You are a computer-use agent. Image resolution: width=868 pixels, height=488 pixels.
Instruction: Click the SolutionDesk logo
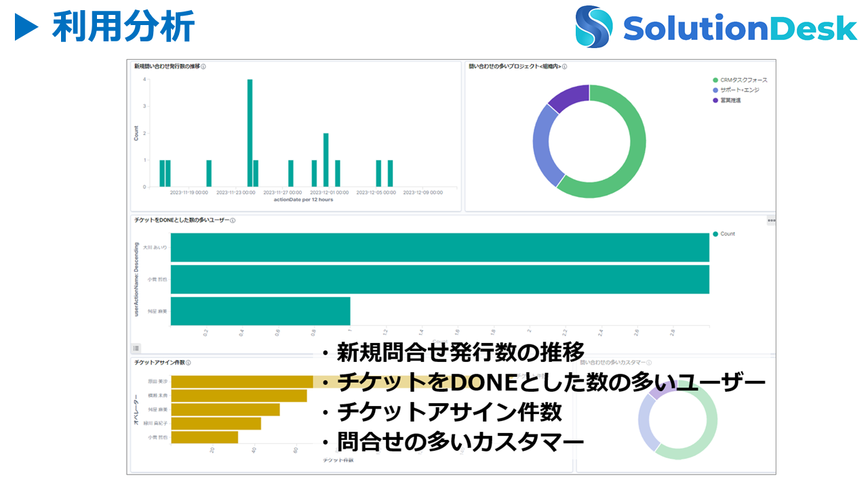tap(716, 27)
